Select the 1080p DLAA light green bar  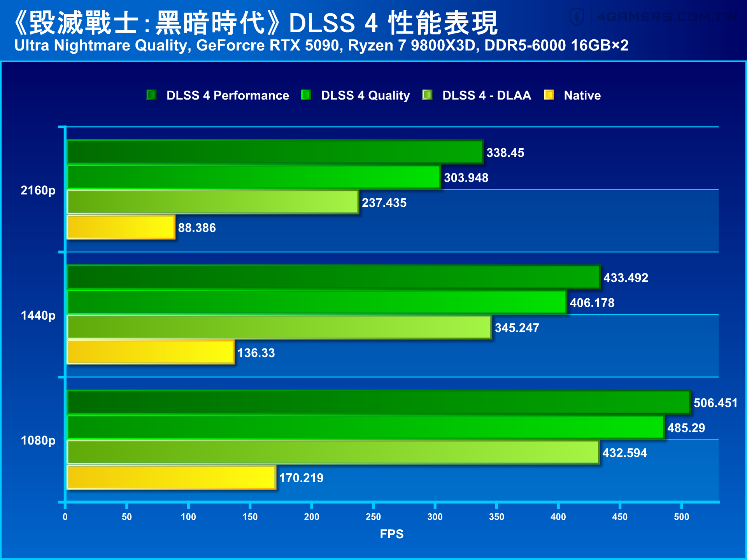(x=333, y=452)
